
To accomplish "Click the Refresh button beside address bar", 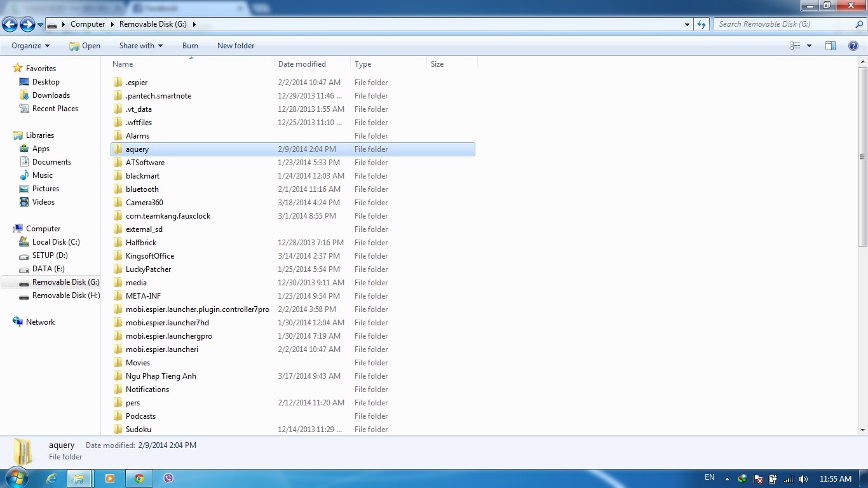I will [702, 25].
